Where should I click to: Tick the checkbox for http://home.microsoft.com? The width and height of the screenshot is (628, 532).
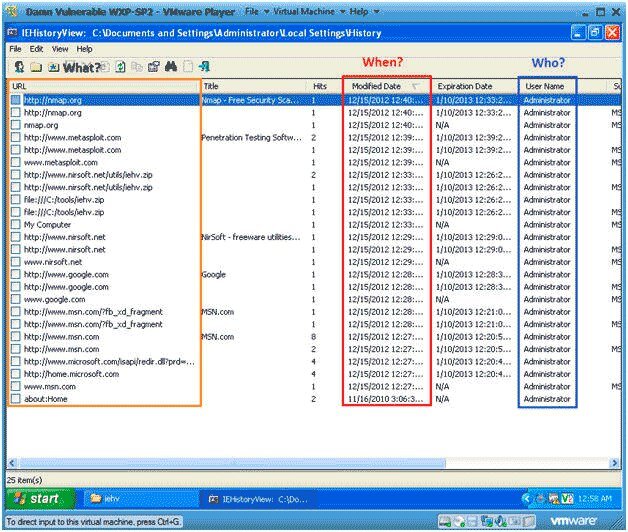[x=16, y=374]
